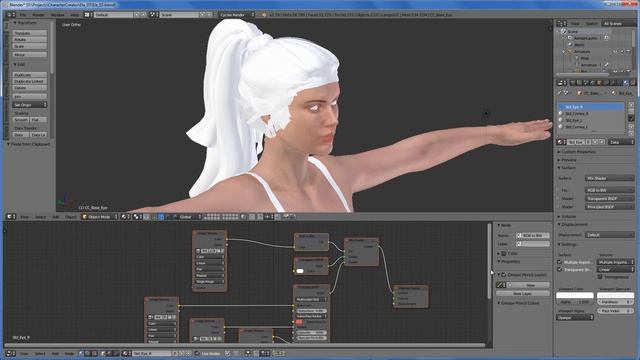This screenshot has height=360, width=640.
Task: Click the node Name field RGB to BW
Action: pyautogui.click(x=533, y=236)
